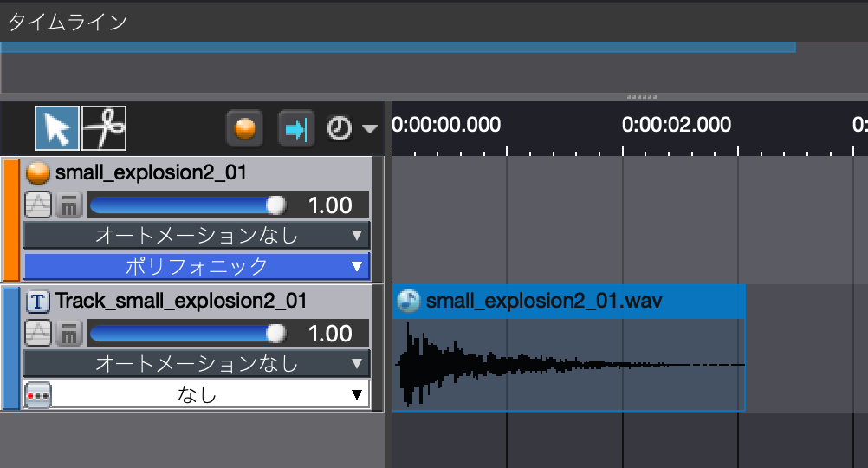Click the audio note icon on the wav clip
Viewport: 868px width, 468px height.
pos(409,302)
